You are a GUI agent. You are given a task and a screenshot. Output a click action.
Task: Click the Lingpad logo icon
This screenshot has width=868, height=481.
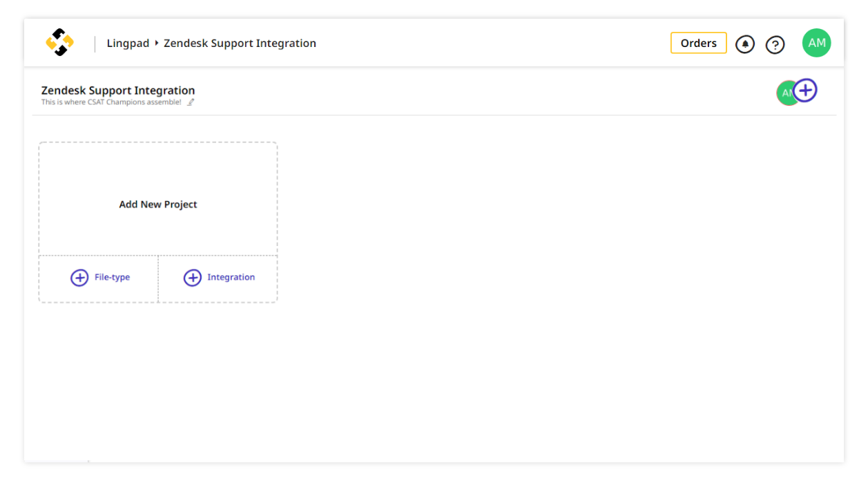tap(60, 43)
